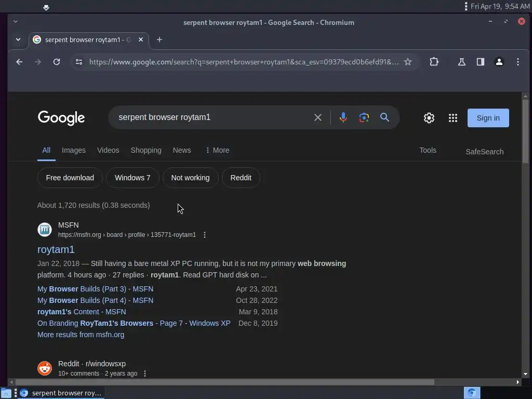The height and width of the screenshot is (399, 532).
Task: Click the active browser tab title
Action: click(88, 39)
